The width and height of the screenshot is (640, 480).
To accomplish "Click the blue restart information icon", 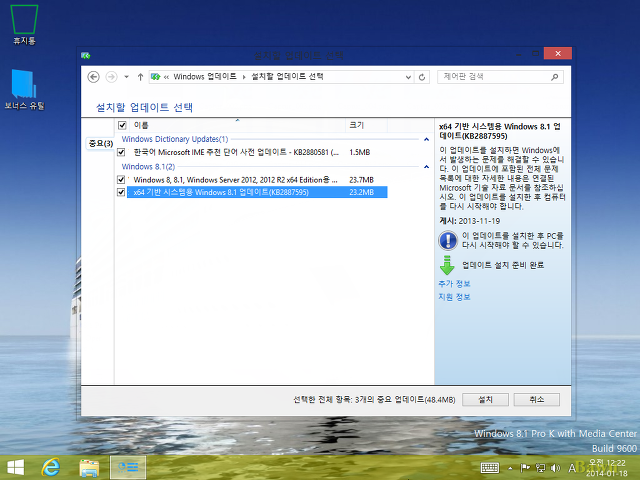I will click(x=448, y=240).
